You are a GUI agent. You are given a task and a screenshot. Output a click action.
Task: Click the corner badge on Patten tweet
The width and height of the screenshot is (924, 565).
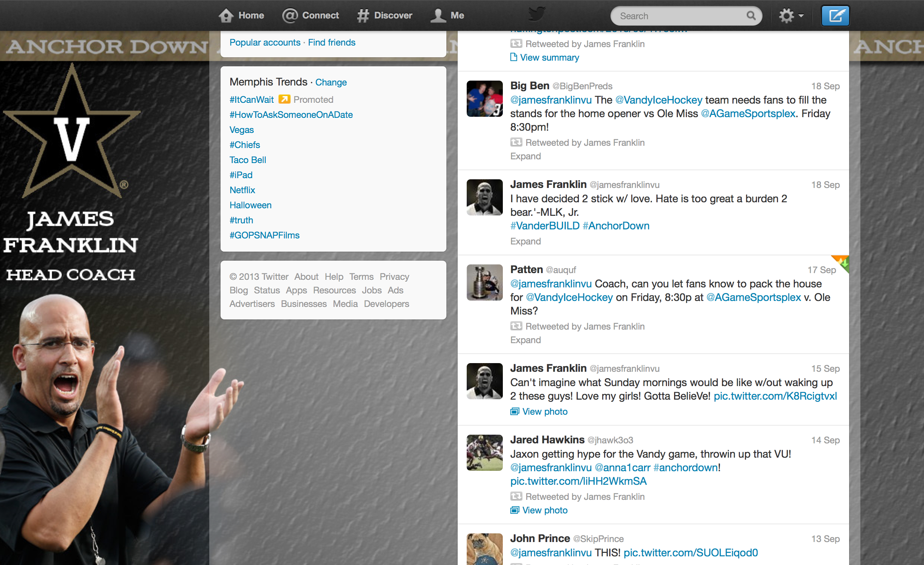pos(841,263)
